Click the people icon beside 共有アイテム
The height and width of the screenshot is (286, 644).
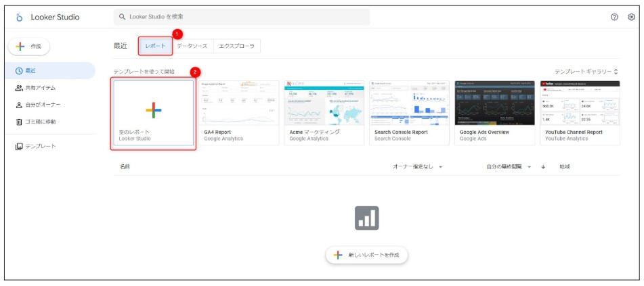point(19,88)
